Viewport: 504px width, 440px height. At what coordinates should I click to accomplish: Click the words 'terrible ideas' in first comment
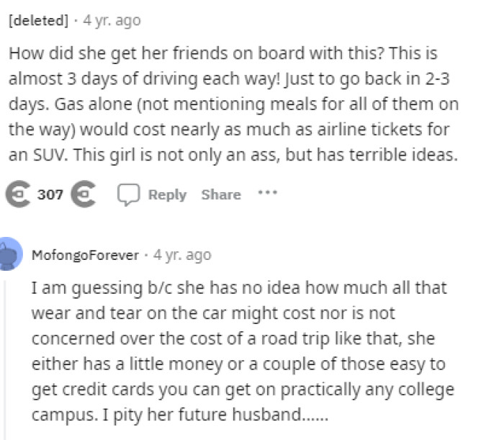[x=413, y=156]
